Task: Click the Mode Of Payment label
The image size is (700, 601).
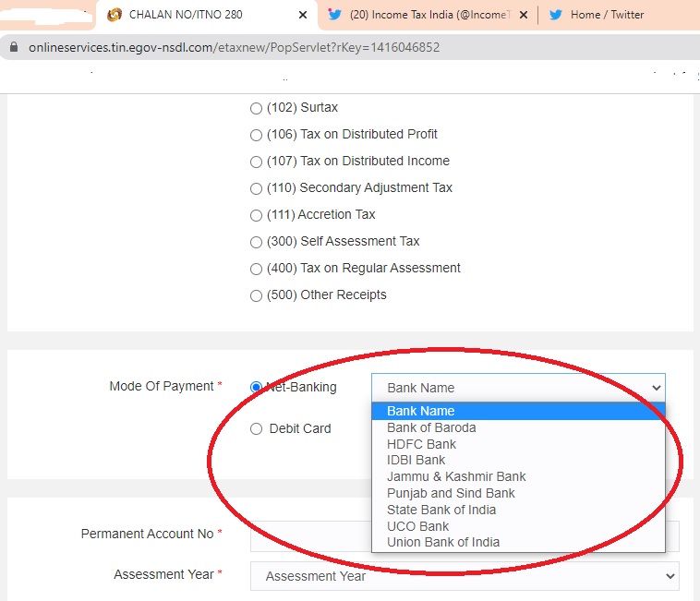Action: 162,386
